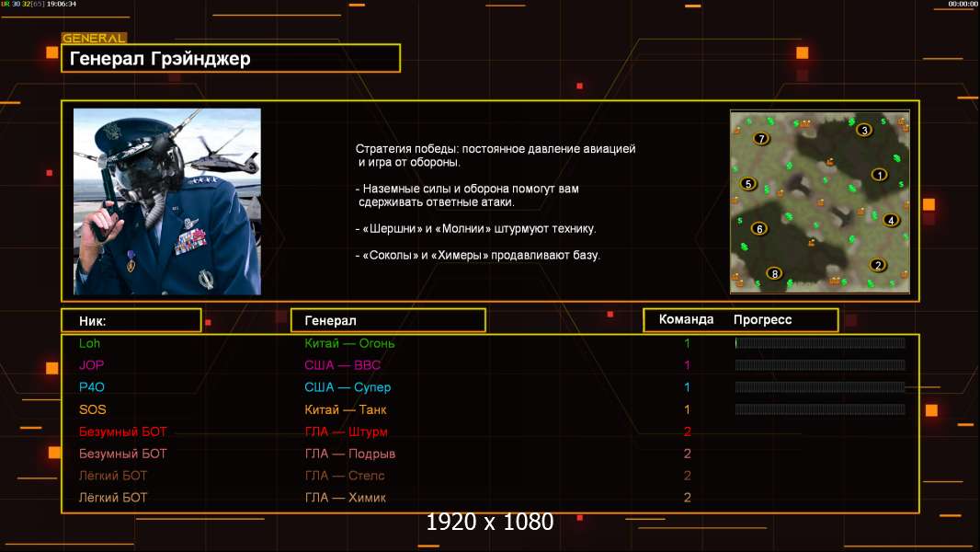Click the 'Команда' column header

(x=686, y=319)
